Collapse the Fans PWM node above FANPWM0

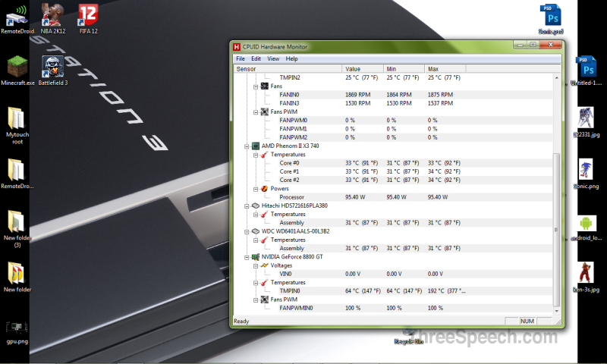click(x=256, y=112)
